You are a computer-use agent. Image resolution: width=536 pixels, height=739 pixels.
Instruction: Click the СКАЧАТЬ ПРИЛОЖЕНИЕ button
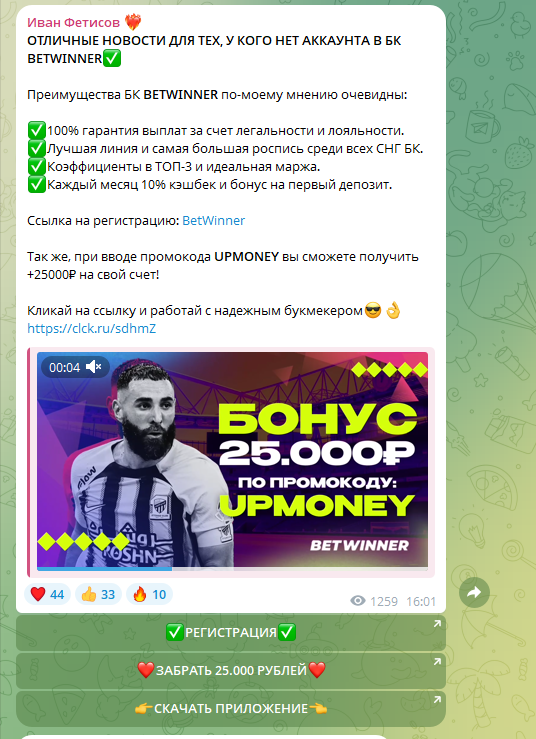231,708
